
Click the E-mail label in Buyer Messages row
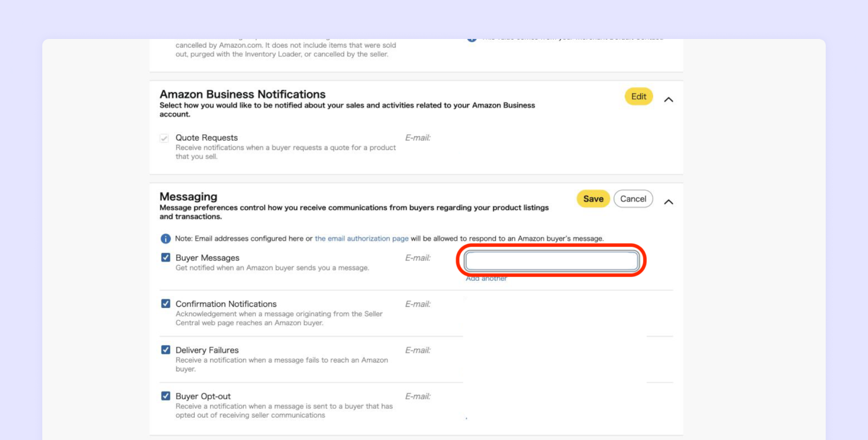(x=418, y=258)
